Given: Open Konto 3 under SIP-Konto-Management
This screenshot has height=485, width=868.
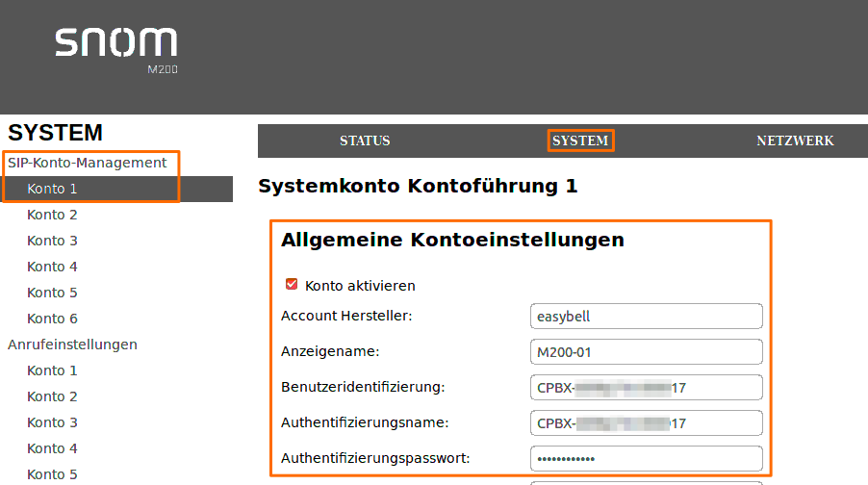Looking at the screenshot, I should pyautogui.click(x=53, y=241).
